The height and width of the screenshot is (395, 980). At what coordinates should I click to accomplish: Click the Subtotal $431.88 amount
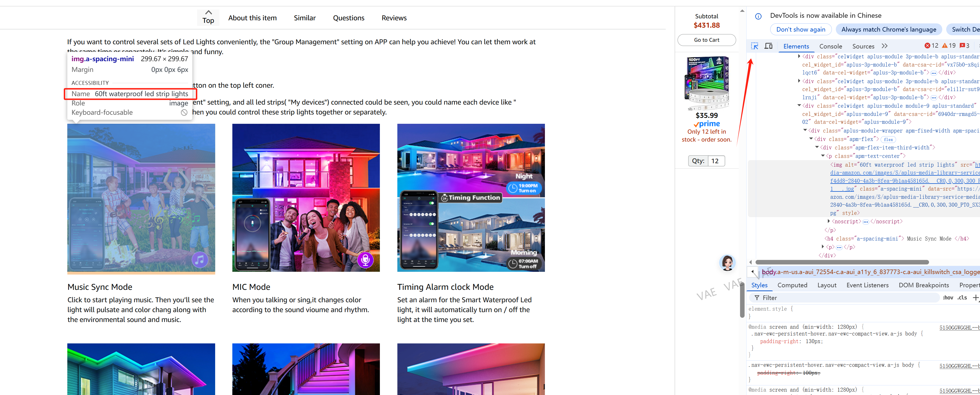pyautogui.click(x=707, y=26)
